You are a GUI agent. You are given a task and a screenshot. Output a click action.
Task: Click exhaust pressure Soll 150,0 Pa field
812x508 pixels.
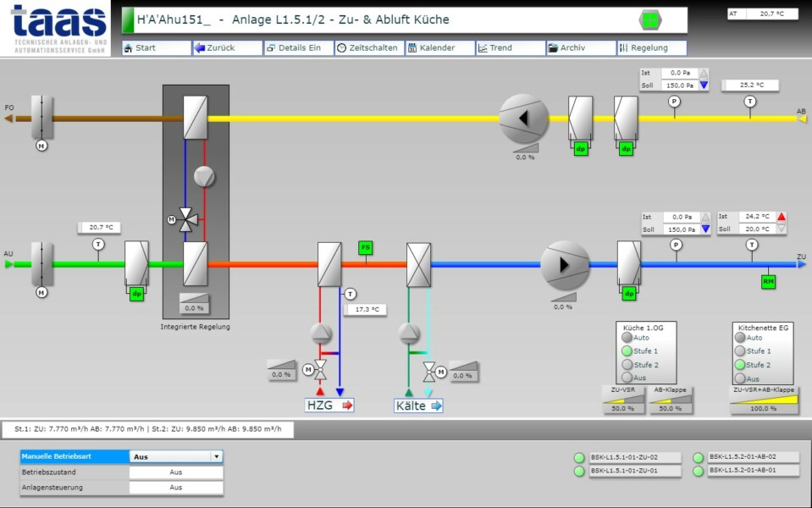click(x=679, y=86)
